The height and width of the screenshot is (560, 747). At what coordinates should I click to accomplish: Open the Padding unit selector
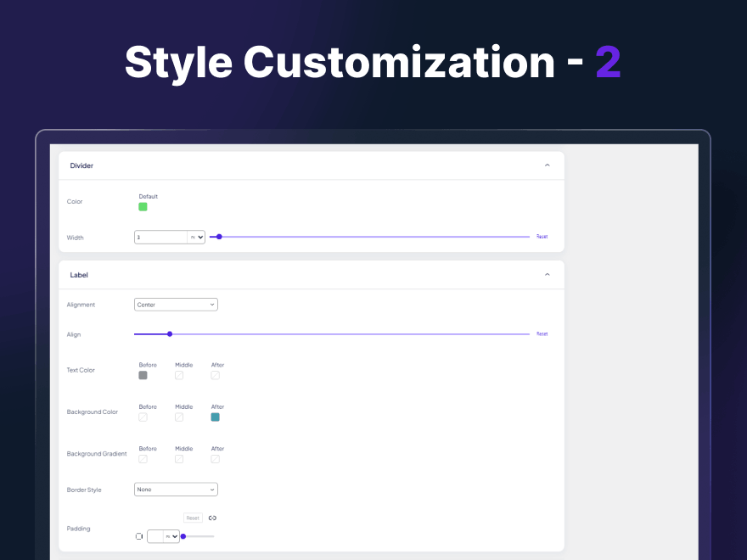pyautogui.click(x=172, y=536)
